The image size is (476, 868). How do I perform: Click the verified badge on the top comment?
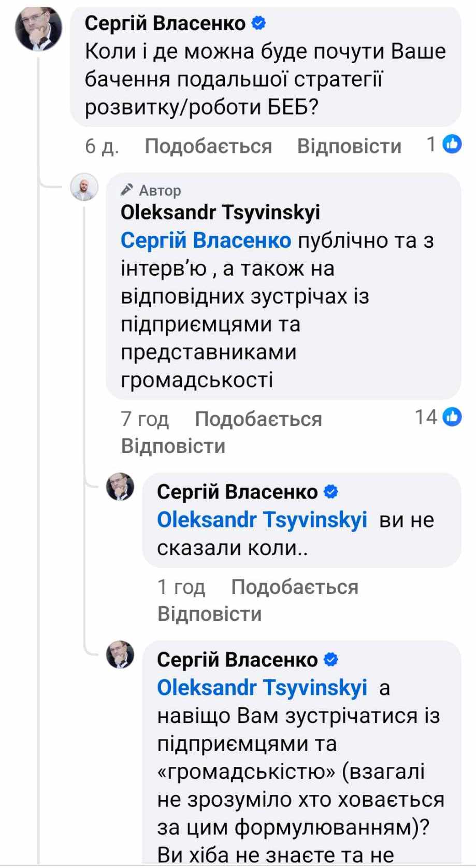click(258, 23)
